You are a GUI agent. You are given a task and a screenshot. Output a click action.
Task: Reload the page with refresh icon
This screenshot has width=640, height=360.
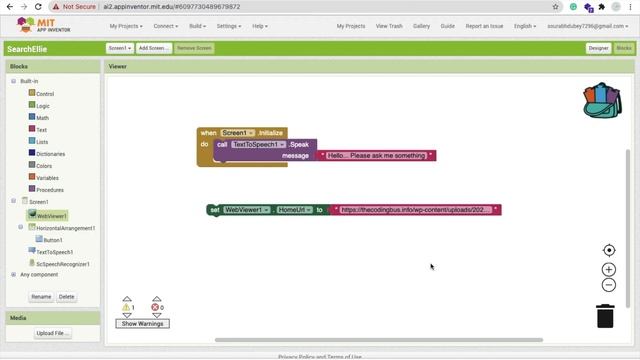[38, 7]
